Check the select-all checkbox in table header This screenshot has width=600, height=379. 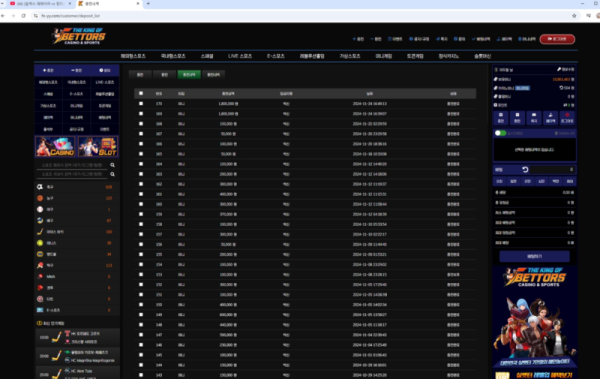point(141,93)
